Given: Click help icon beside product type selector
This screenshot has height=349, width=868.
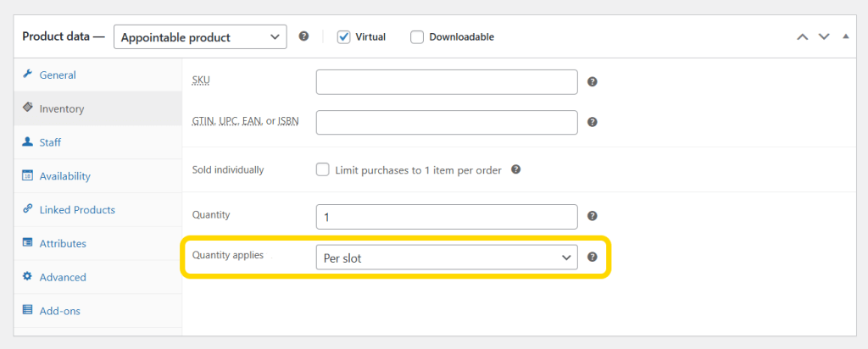Looking at the screenshot, I should (304, 36).
